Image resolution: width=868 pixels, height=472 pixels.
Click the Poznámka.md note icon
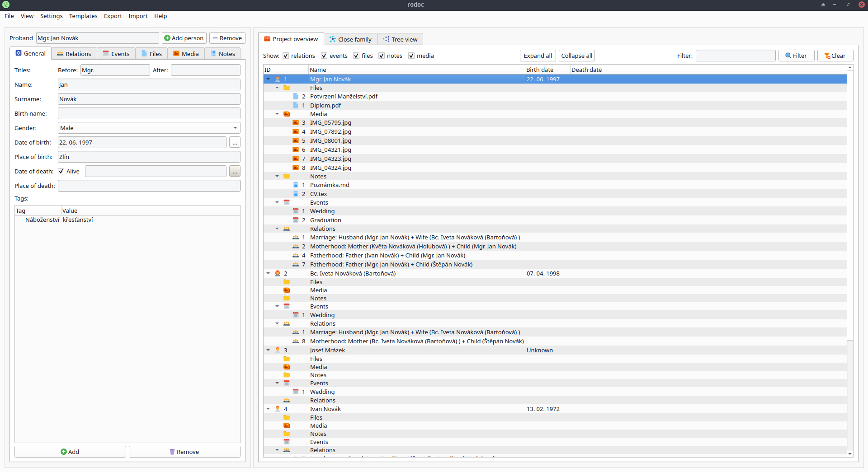[x=296, y=185]
